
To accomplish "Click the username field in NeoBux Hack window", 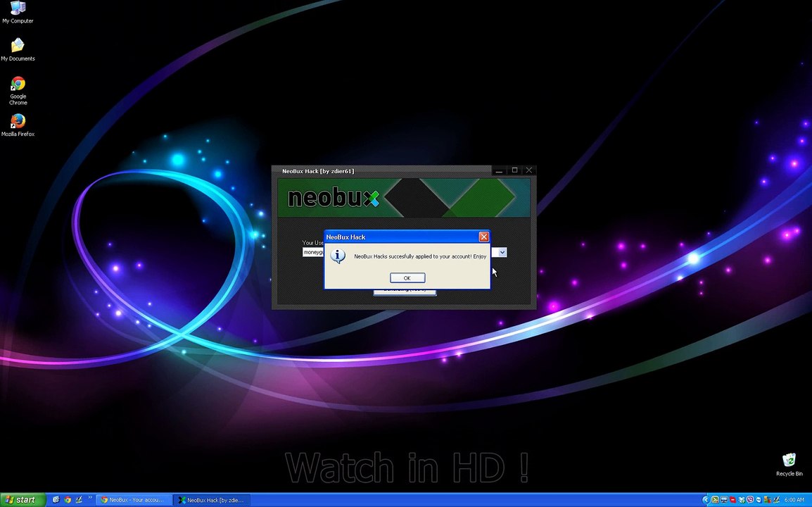I will point(313,253).
